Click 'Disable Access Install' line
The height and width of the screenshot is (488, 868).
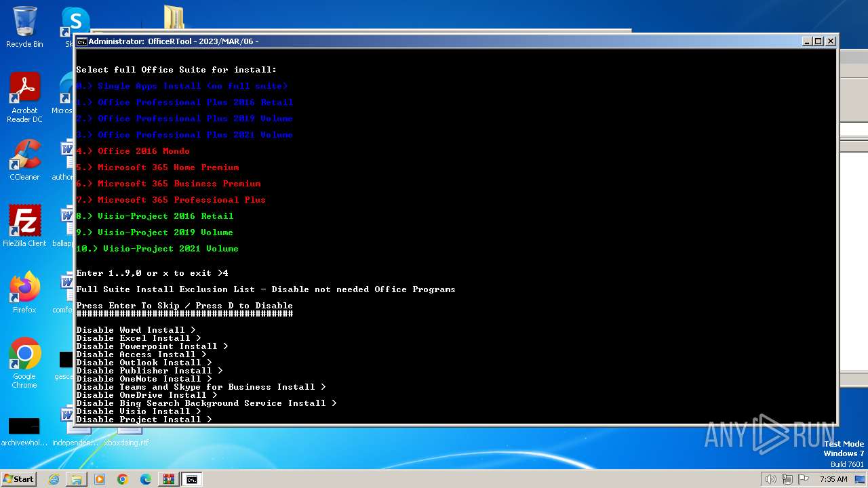tap(141, 354)
